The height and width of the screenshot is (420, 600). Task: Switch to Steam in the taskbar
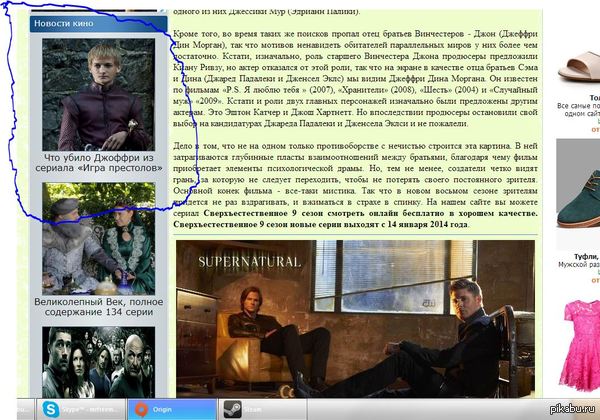[x=262, y=409]
